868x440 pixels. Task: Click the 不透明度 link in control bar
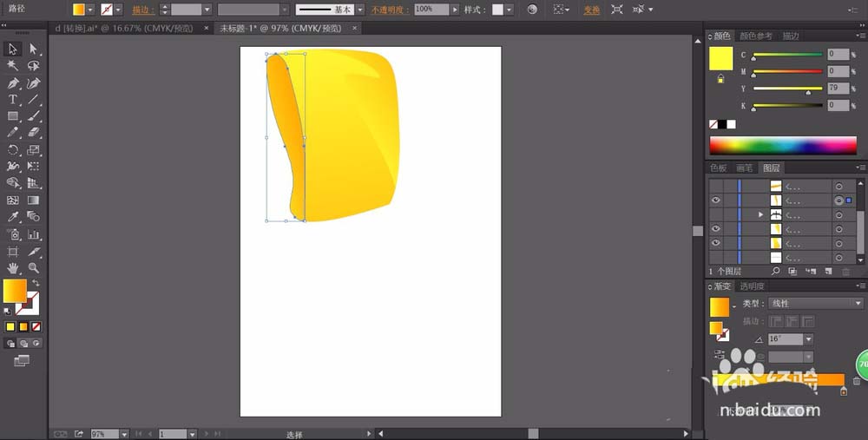(x=391, y=10)
